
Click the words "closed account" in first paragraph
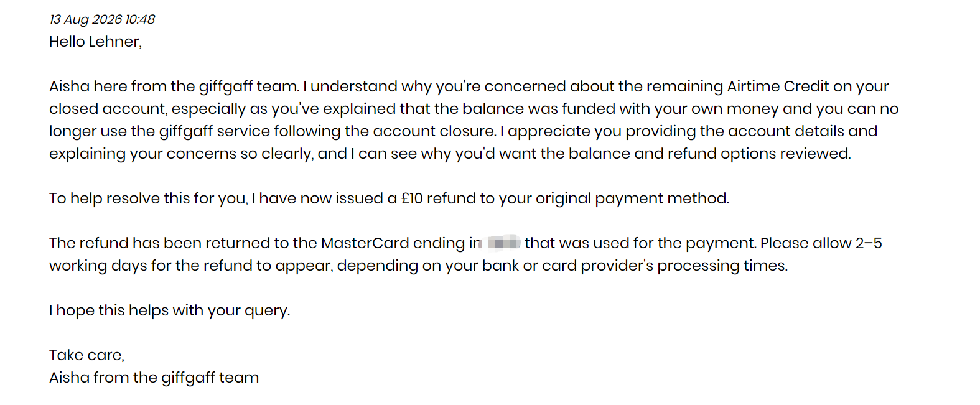(108, 109)
